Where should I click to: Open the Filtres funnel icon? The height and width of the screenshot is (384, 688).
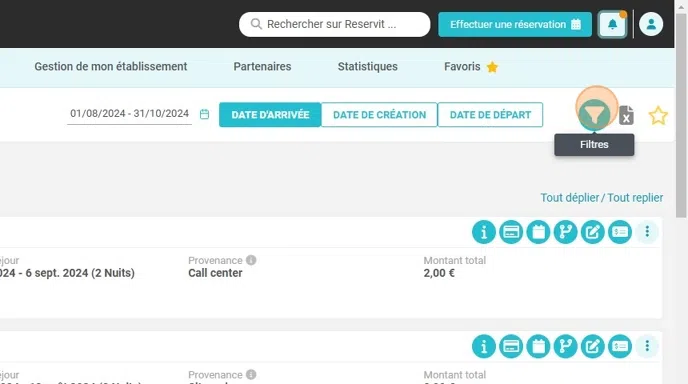click(594, 115)
